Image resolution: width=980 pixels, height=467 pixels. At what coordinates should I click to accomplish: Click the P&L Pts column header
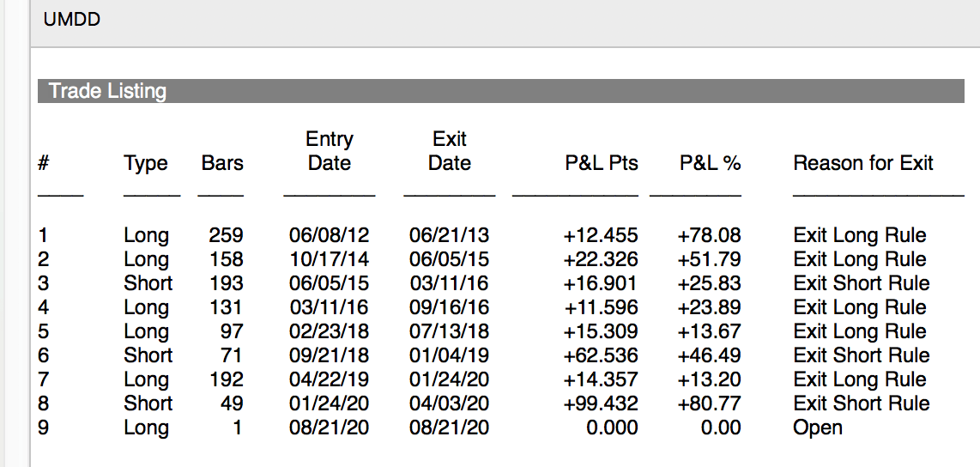(602, 163)
